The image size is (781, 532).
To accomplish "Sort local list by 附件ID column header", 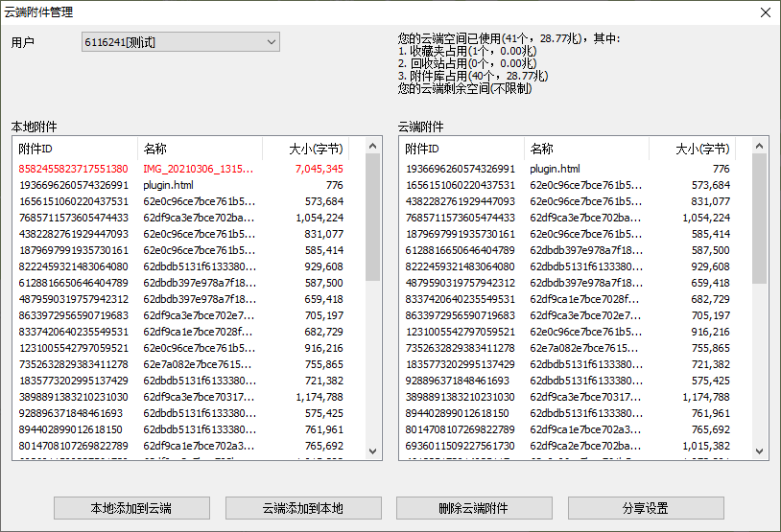I will (x=75, y=149).
